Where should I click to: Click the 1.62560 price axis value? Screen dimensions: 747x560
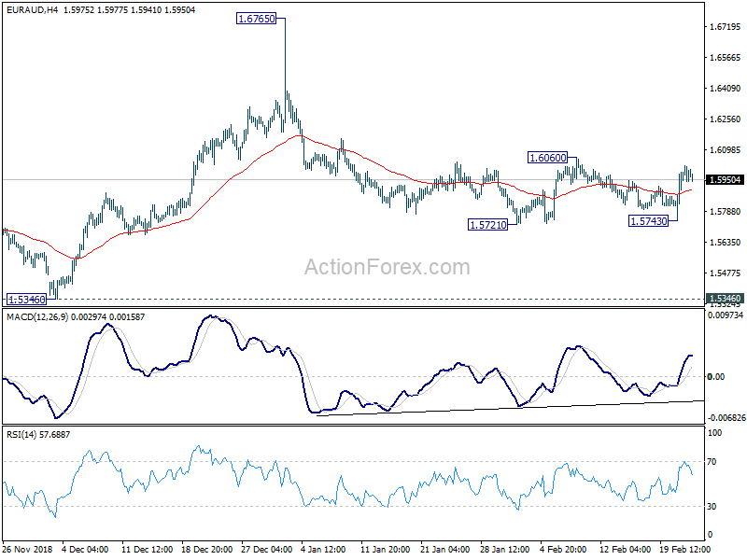726,119
